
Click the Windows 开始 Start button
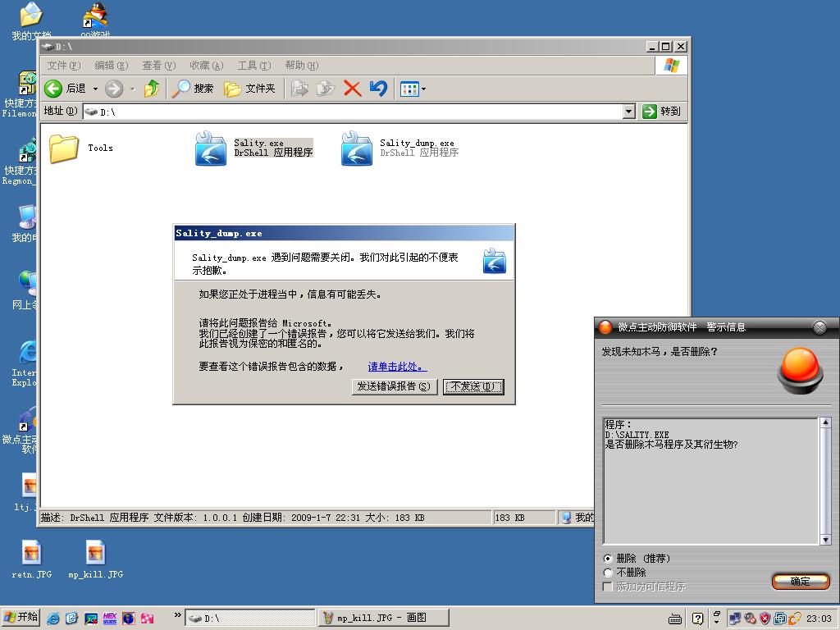tap(21, 618)
